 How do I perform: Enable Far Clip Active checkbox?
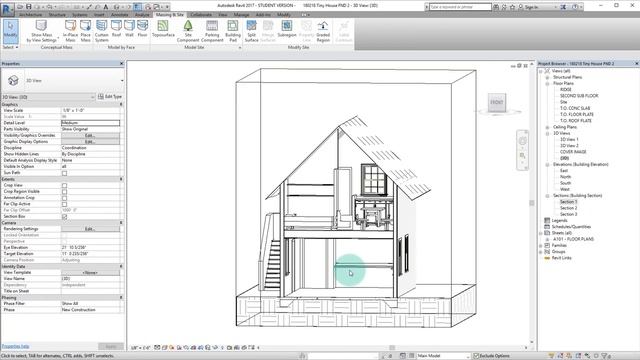click(x=64, y=204)
